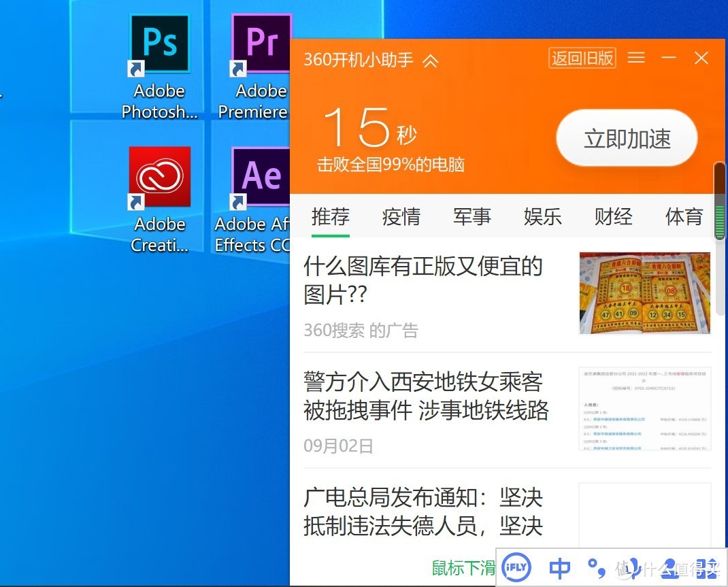Open Adobe Photoshop from the desktop
Screen dimensions: 728x587
click(159, 43)
